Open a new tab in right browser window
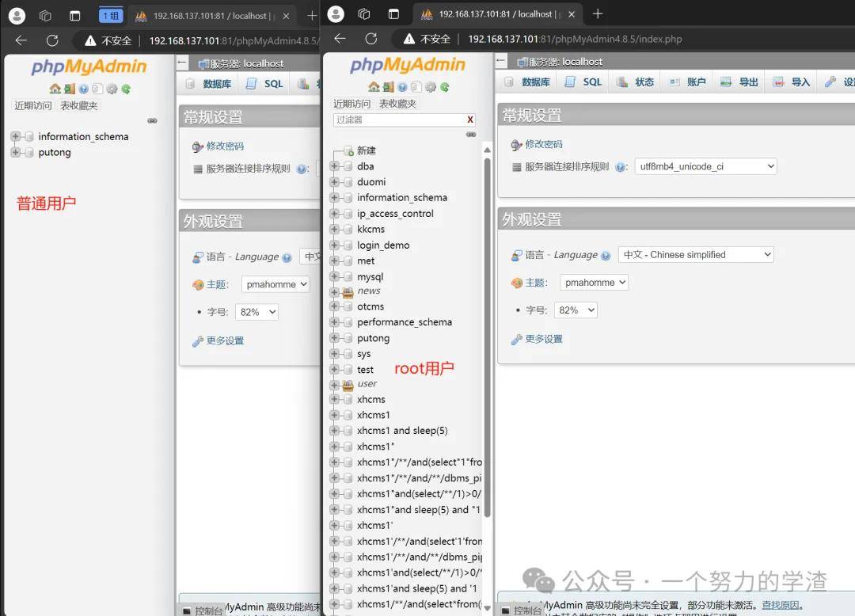Image resolution: width=855 pixels, height=616 pixels. 598,13
